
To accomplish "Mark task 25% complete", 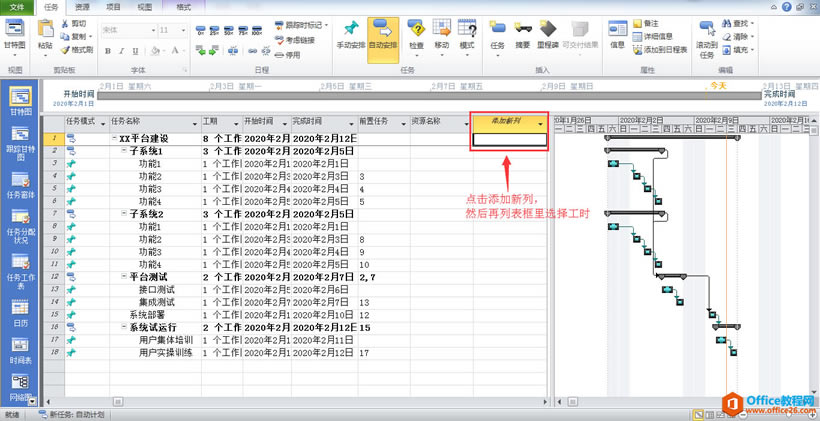I will (x=214, y=30).
